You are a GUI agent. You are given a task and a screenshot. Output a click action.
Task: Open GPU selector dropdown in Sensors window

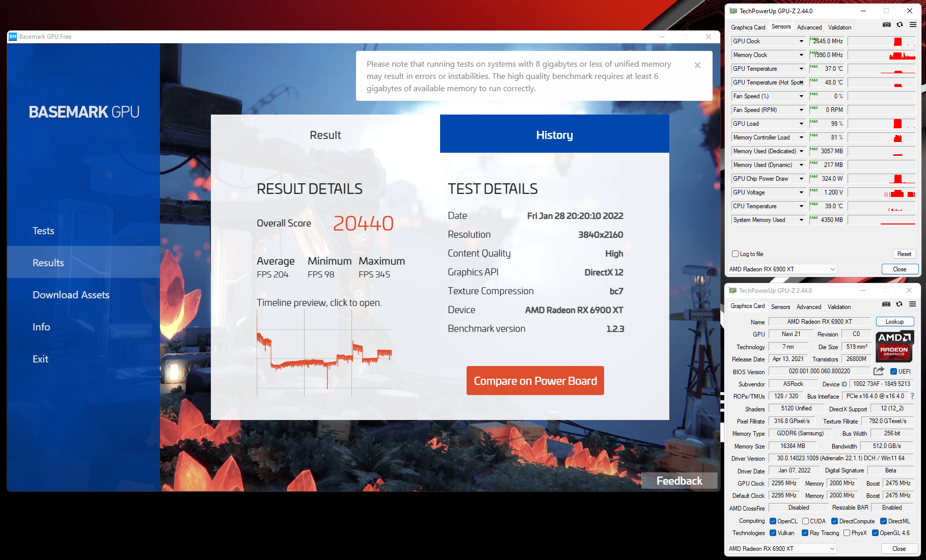point(782,269)
